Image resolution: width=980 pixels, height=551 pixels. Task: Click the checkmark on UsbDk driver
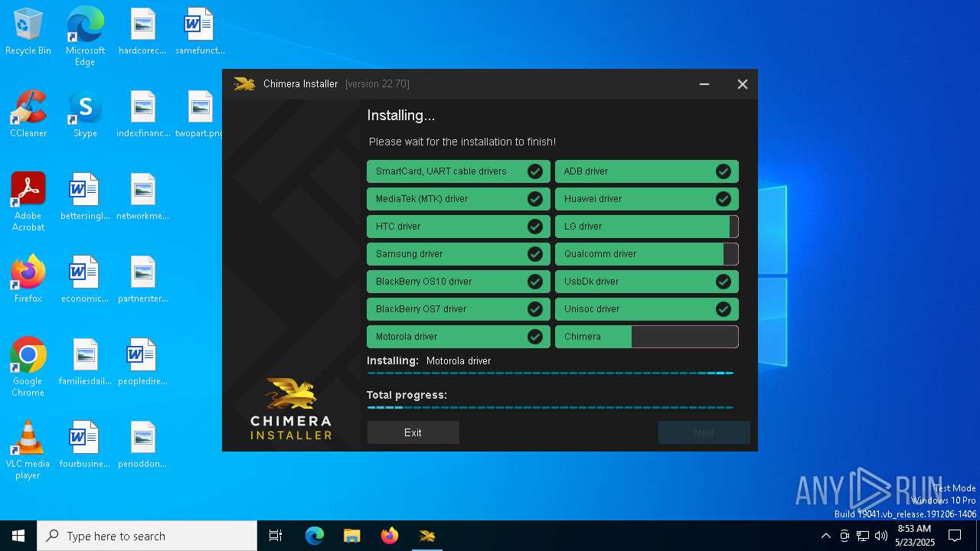(x=724, y=282)
